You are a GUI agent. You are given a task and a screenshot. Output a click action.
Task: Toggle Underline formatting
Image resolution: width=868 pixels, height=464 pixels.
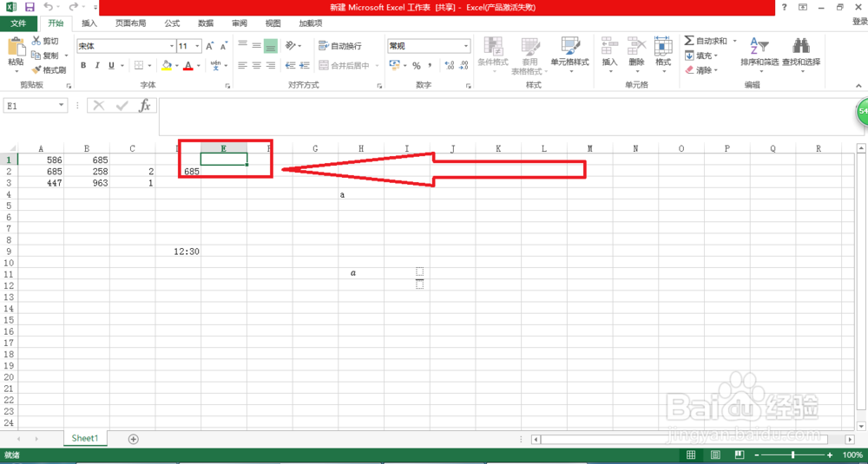tap(112, 65)
